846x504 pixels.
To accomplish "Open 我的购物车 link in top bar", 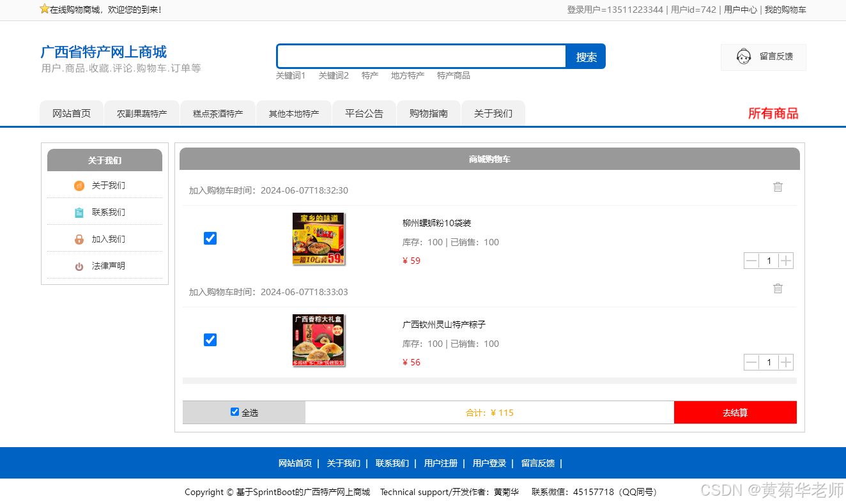I will tap(786, 10).
